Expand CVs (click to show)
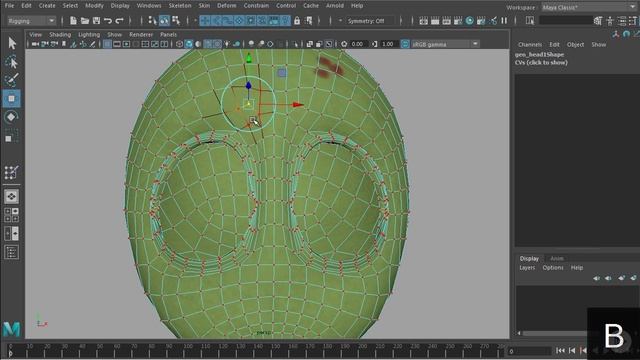This screenshot has height=360, width=640. click(x=541, y=62)
